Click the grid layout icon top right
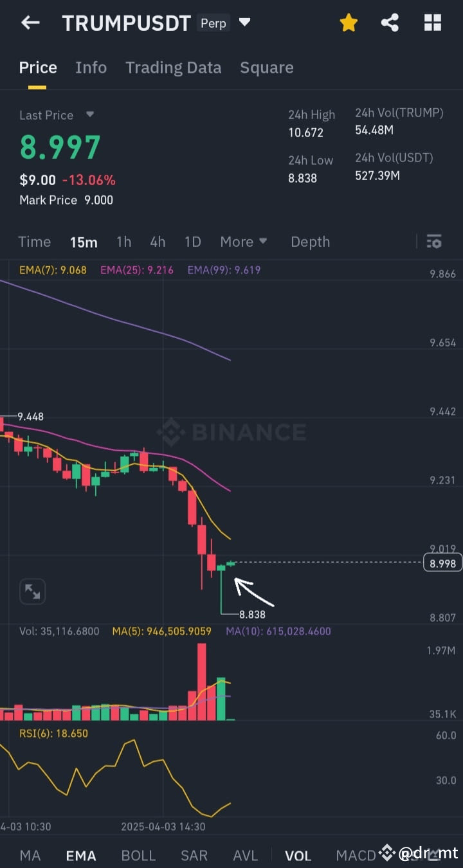Viewport: 463px width, 868px height. click(x=432, y=22)
